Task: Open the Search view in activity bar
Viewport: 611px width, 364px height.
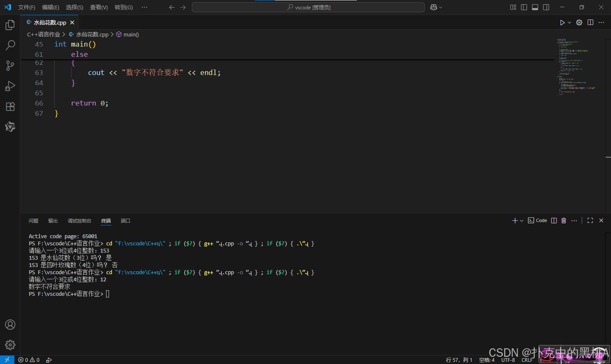Action: click(x=10, y=45)
